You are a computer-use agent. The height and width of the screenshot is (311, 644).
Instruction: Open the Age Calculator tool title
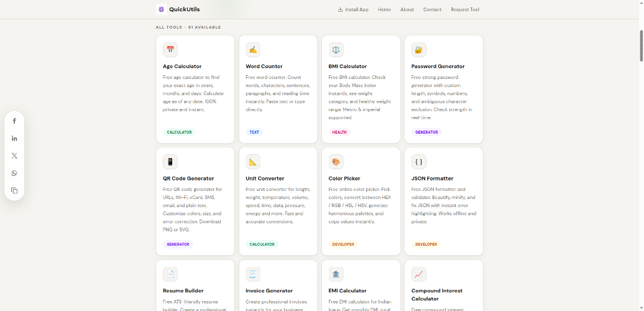pyautogui.click(x=182, y=66)
